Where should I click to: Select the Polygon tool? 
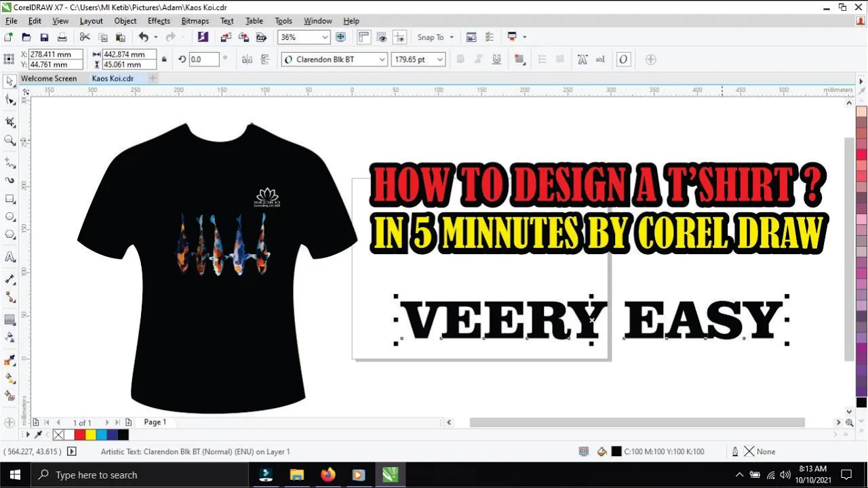pyautogui.click(x=10, y=235)
